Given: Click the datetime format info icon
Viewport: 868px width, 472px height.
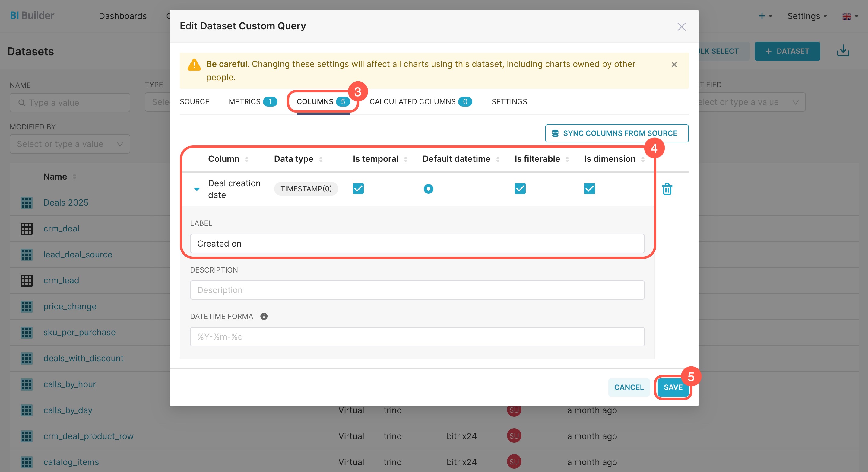Looking at the screenshot, I should [x=264, y=316].
